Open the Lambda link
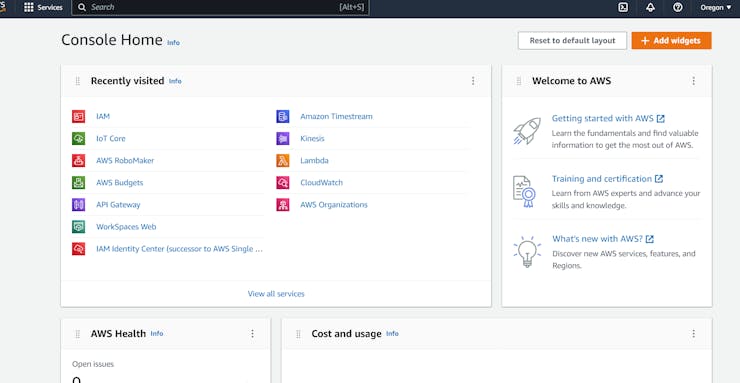This screenshot has height=383, width=740. tap(314, 160)
